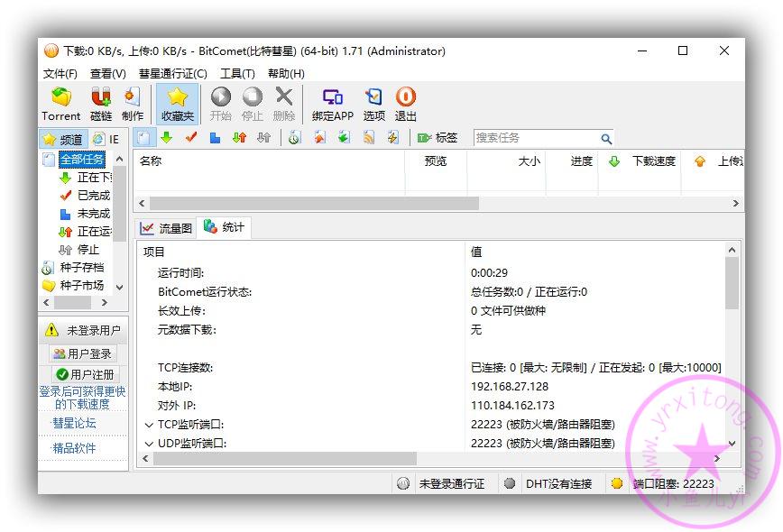Click the 绑定APP toolbar icon
Viewport: 783px width, 532px height.
[333, 102]
